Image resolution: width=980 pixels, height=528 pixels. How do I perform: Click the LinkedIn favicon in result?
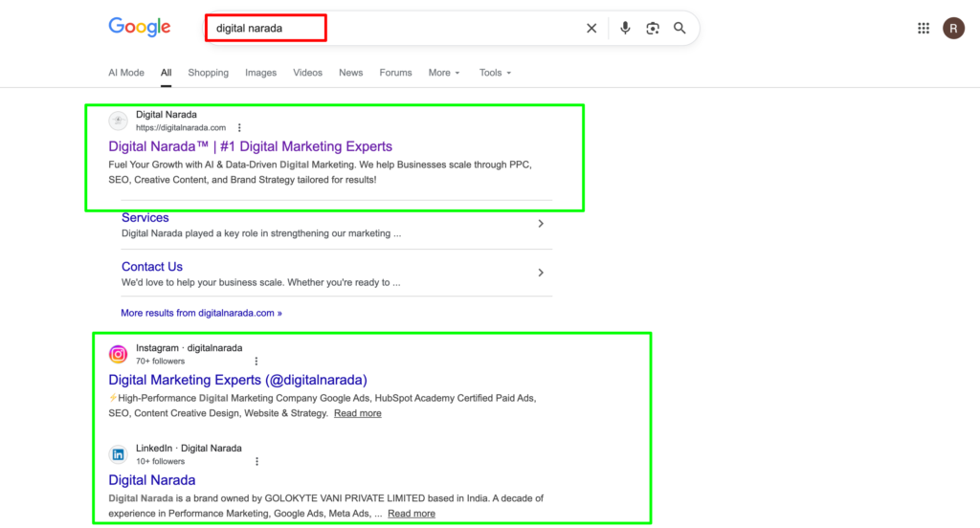pyautogui.click(x=118, y=454)
